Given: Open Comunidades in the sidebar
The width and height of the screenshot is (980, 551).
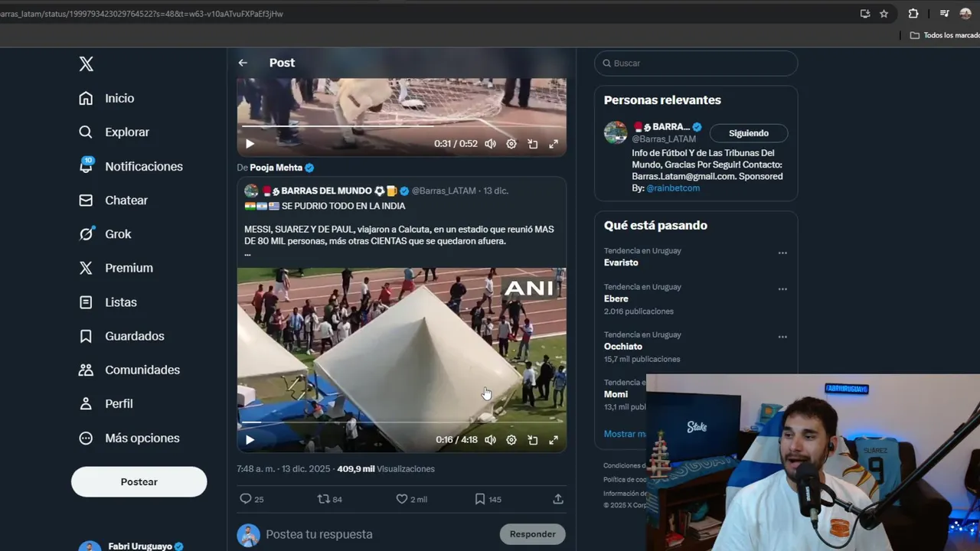Looking at the screenshot, I should pyautogui.click(x=130, y=370).
